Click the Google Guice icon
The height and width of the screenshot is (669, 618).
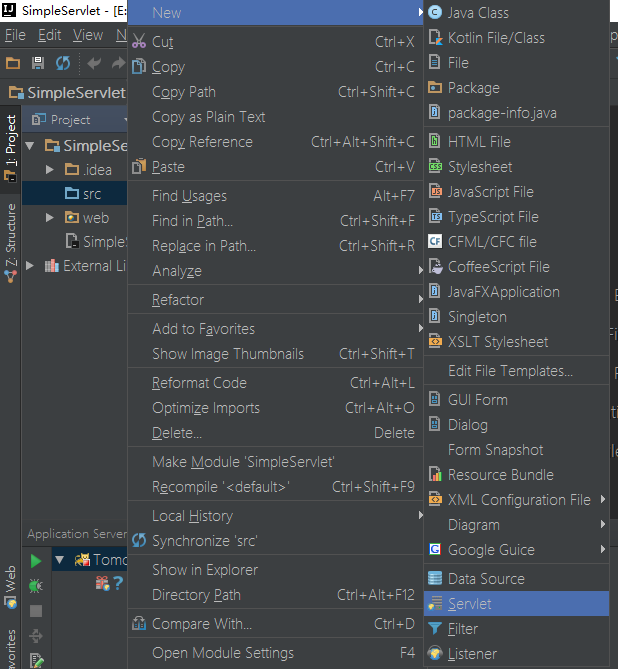click(435, 549)
